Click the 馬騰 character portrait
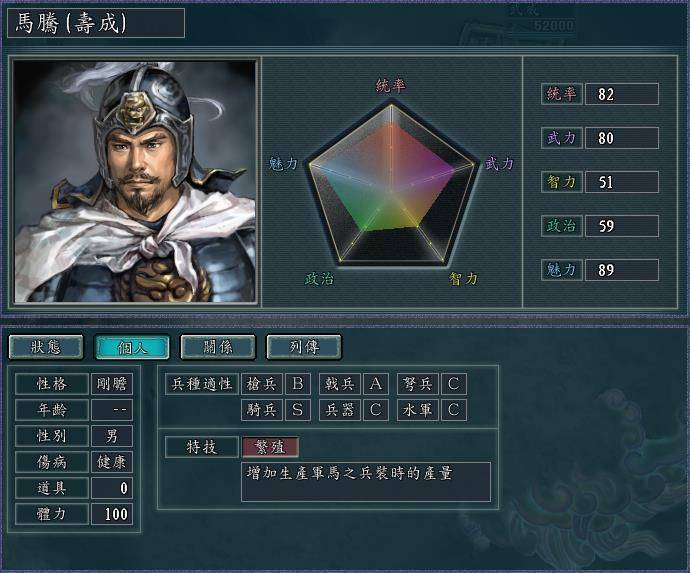 [x=135, y=181]
